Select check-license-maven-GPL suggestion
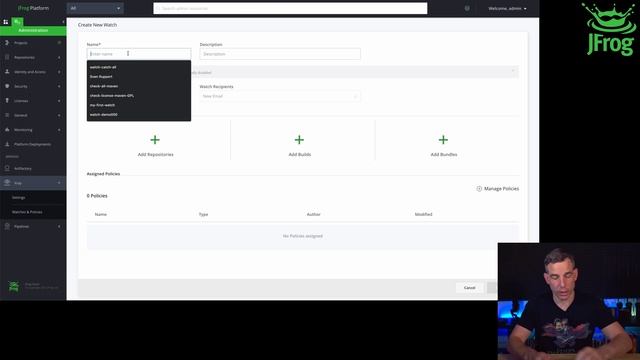 [x=139, y=96]
